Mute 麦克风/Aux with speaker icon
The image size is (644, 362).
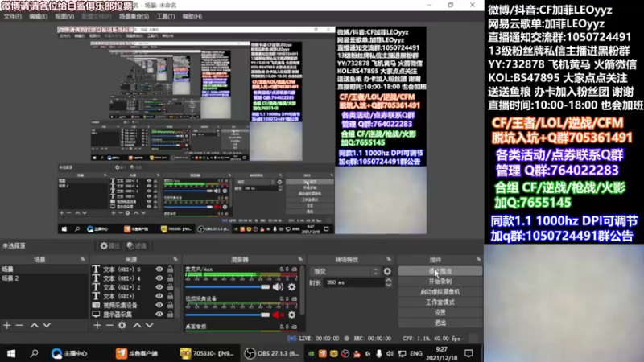point(278,287)
